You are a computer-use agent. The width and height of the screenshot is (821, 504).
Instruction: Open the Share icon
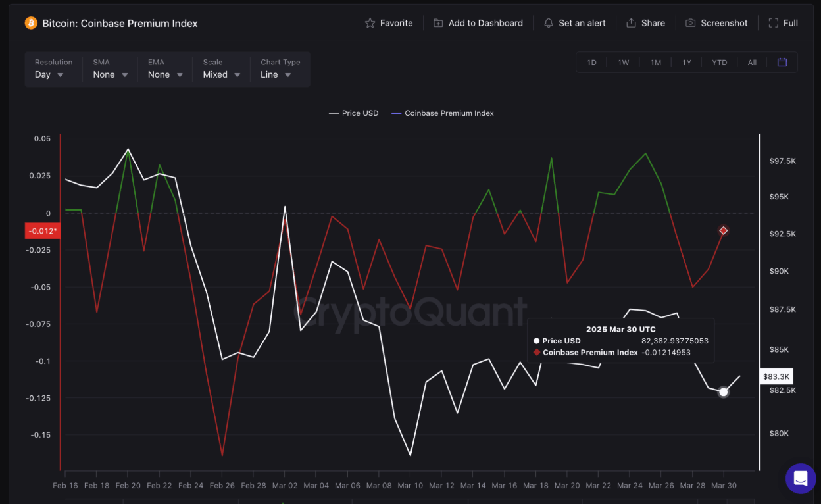pos(630,22)
